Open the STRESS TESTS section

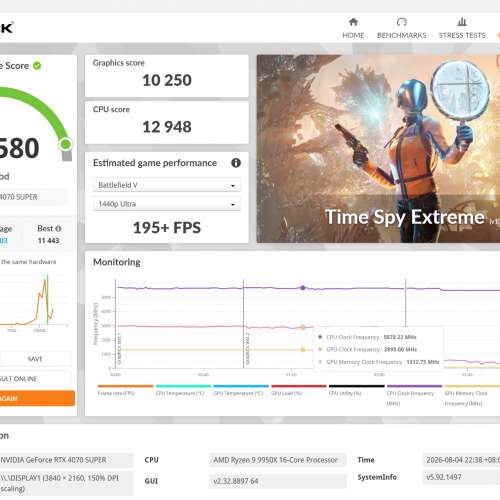point(462,28)
